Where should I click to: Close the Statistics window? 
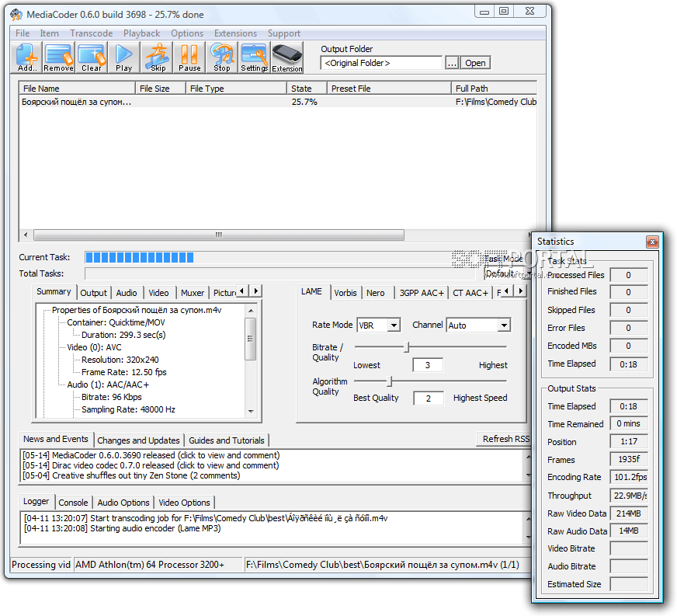pyautogui.click(x=652, y=242)
